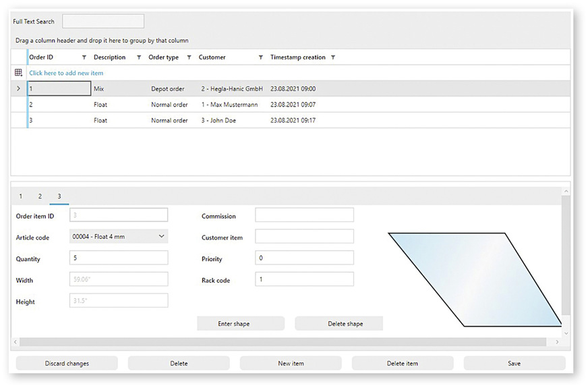The image size is (588, 388).
Task: Click the vertical scrollbar thumb in detail panel
Action: pyautogui.click(x=566, y=255)
